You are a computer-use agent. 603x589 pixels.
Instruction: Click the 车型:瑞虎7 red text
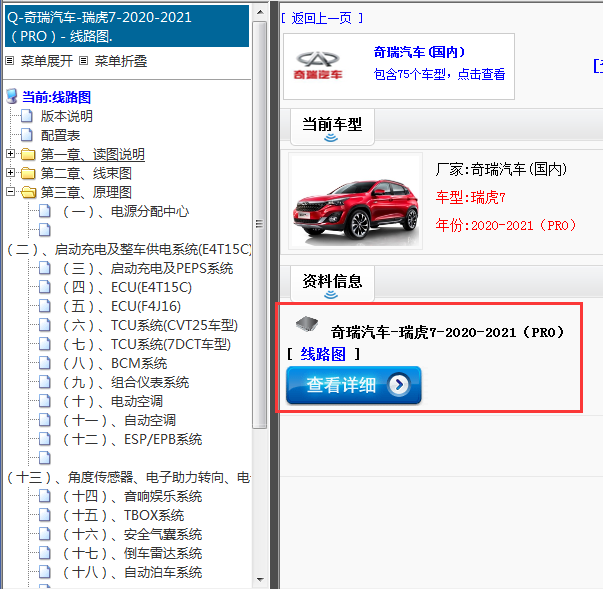(x=470, y=198)
